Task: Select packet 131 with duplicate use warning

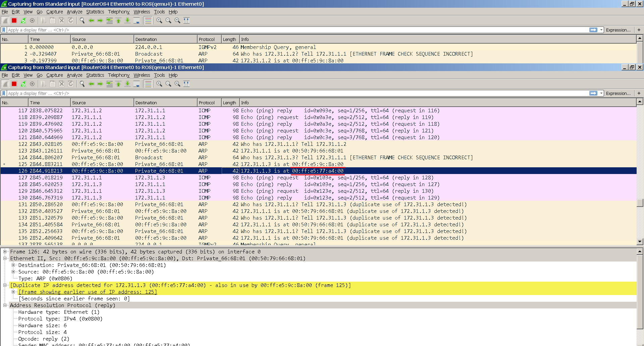Action: click(318, 205)
